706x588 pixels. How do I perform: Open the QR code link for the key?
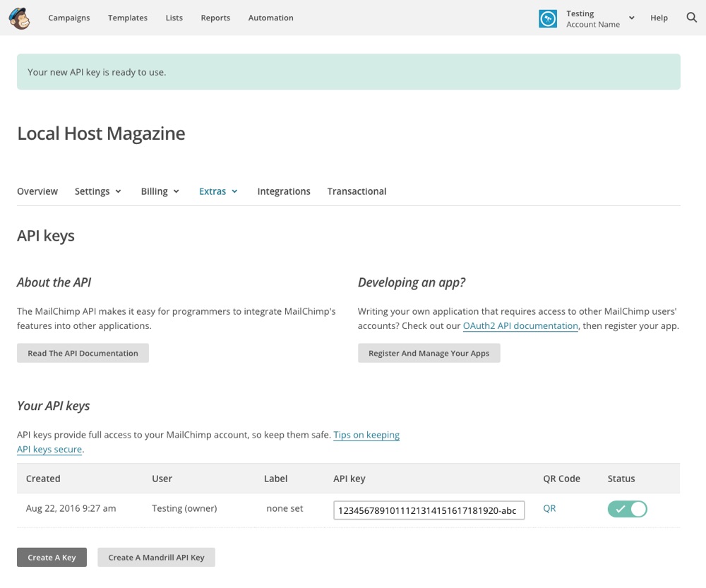(x=549, y=509)
